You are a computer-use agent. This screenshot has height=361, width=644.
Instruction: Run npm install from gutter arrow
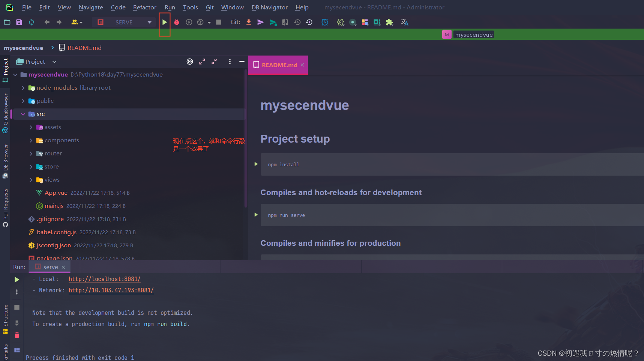pyautogui.click(x=256, y=164)
